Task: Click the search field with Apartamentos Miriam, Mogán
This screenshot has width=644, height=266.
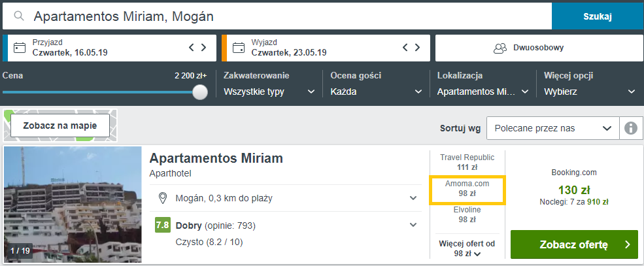Action: click(277, 16)
